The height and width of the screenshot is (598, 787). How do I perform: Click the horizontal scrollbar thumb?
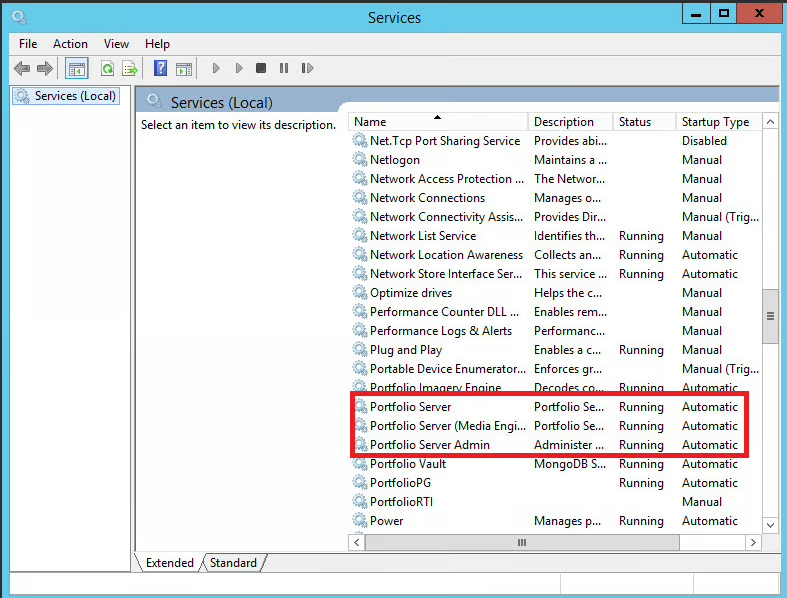point(522,542)
